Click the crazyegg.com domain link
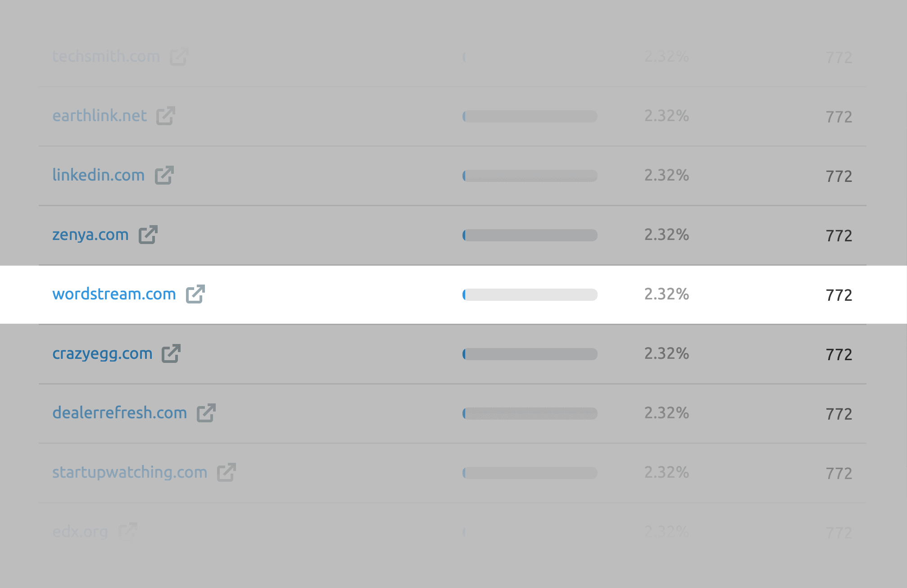Image resolution: width=907 pixels, height=588 pixels. point(102,354)
